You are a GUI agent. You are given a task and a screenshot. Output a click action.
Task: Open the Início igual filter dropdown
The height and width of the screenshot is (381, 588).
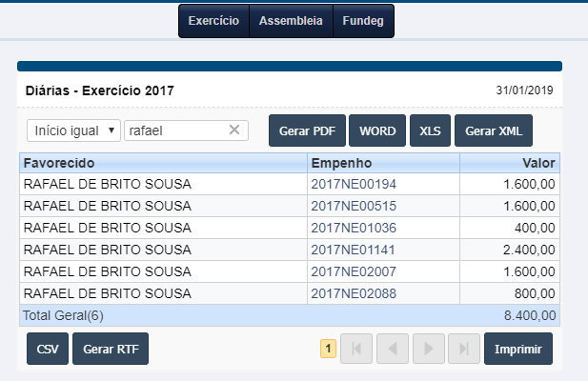73,130
